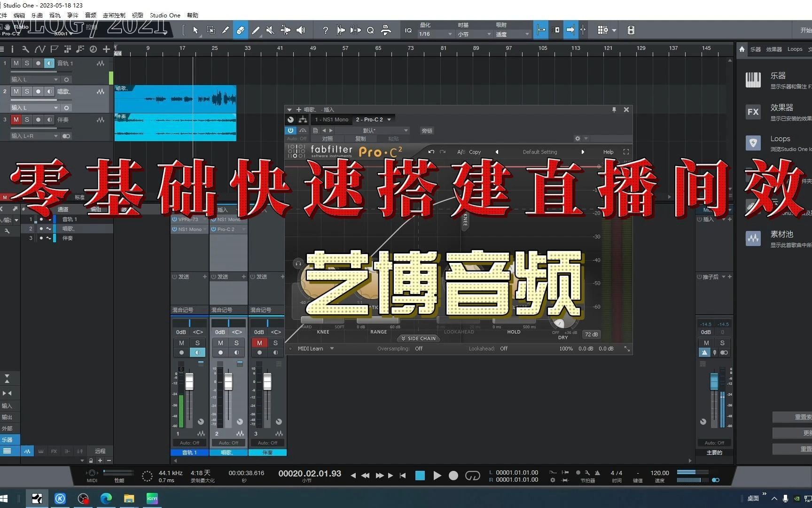Open plugin preset 默认 dropdown
This screenshot has height=508, width=812.
coord(372,130)
